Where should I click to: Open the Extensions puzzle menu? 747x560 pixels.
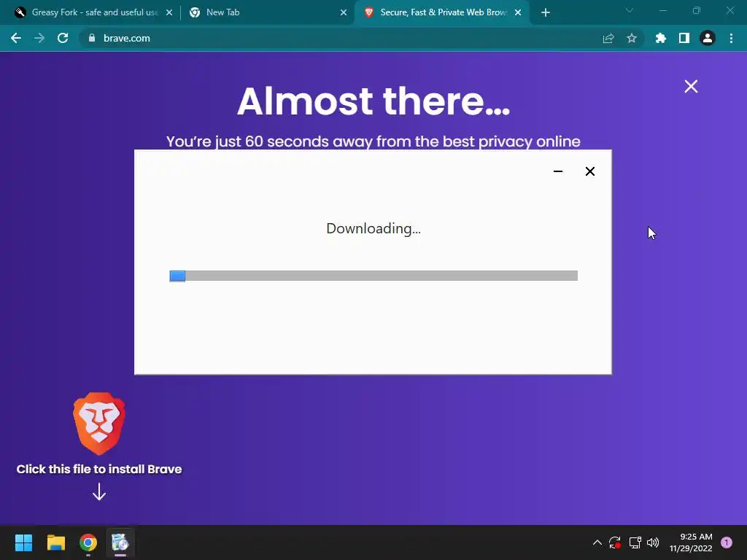[x=661, y=38]
